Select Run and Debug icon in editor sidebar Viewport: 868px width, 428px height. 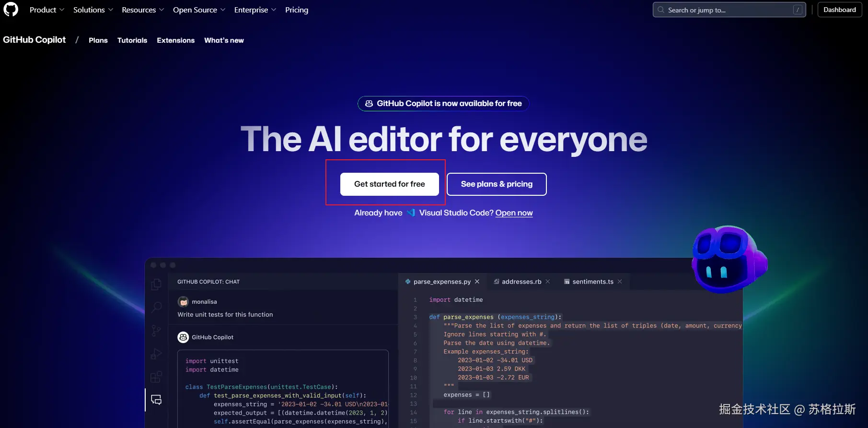pyautogui.click(x=156, y=354)
